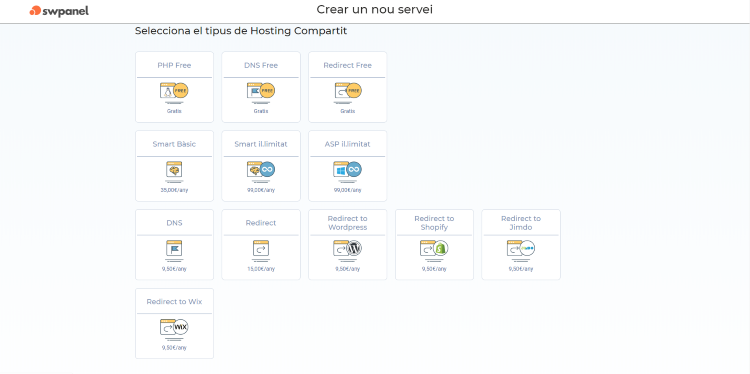
Task: Click 99,00€/any under ASP il.limitat
Action: [x=348, y=190]
